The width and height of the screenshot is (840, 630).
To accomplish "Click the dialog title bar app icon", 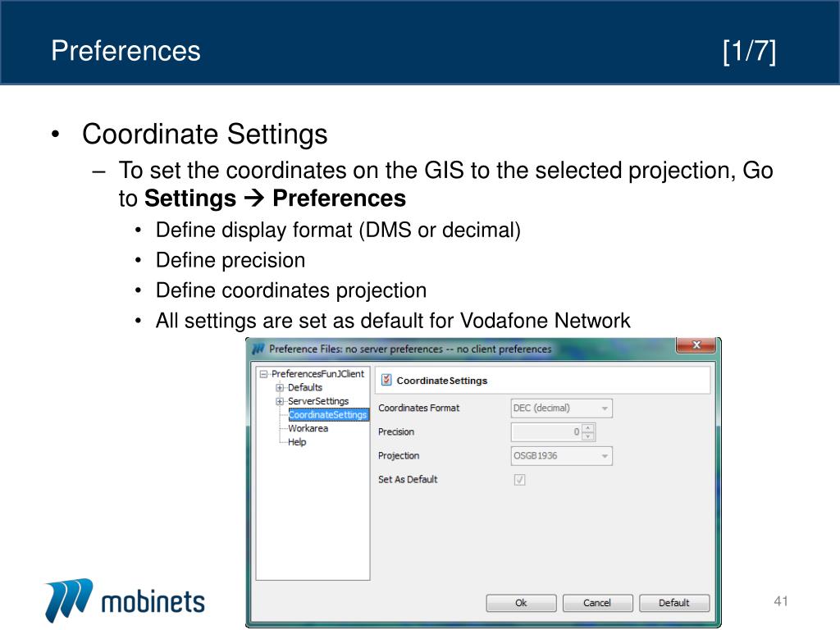I will point(258,349).
